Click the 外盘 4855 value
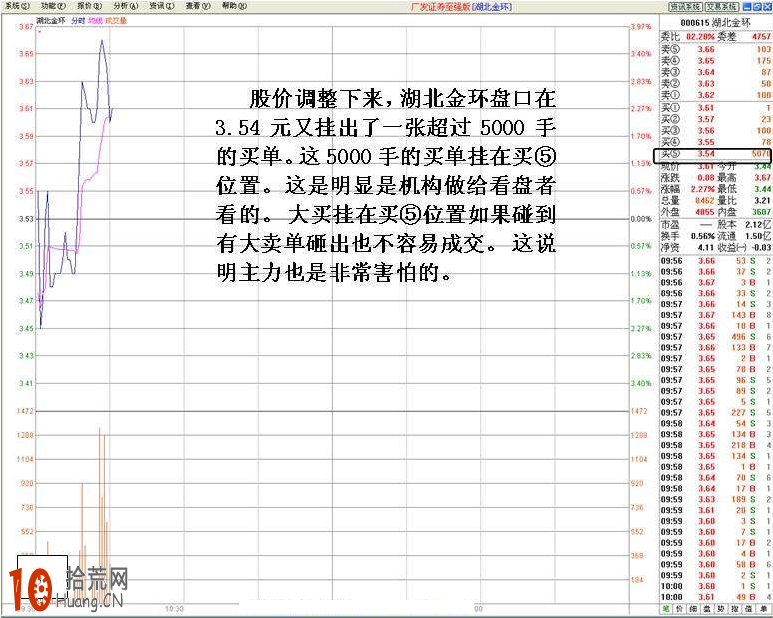This screenshot has width=773, height=618. tap(704, 212)
